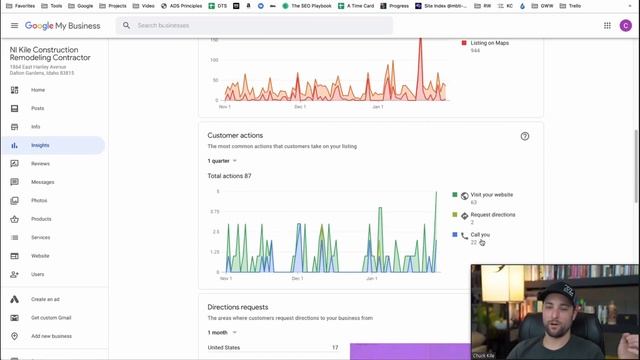Open the Trello bookmark folder
This screenshot has width=640, height=360.
[x=570, y=6]
